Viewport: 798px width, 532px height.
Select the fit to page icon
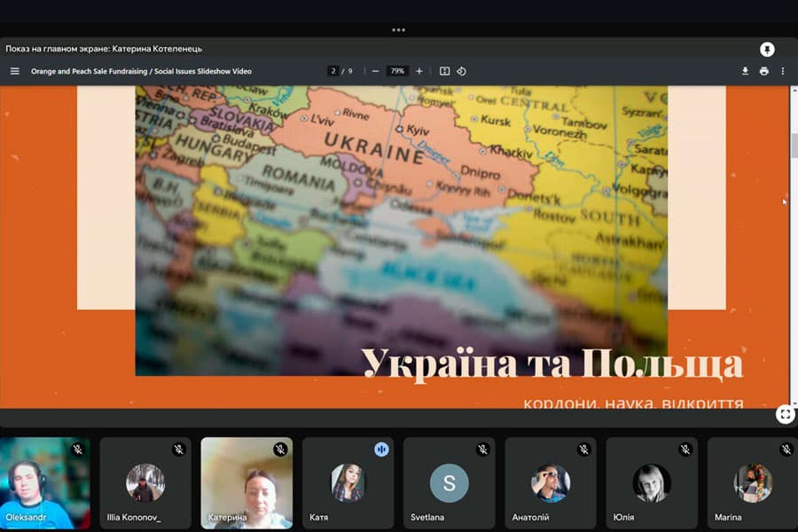click(444, 71)
